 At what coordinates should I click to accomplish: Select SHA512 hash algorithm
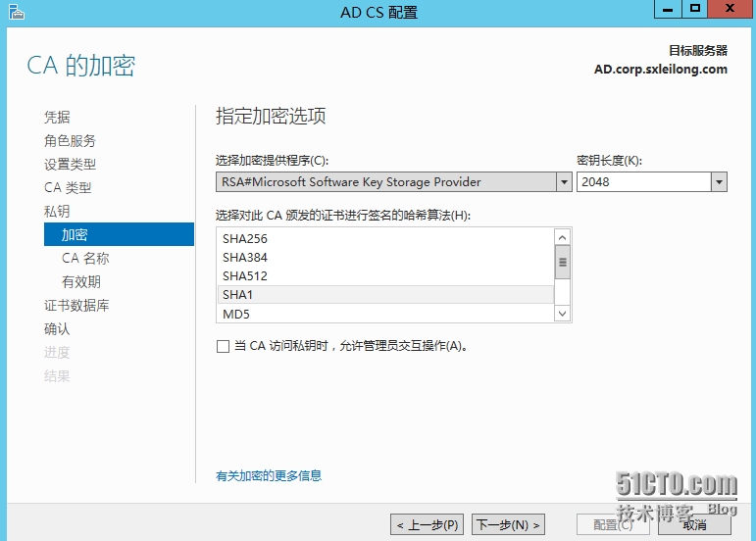tap(385, 276)
